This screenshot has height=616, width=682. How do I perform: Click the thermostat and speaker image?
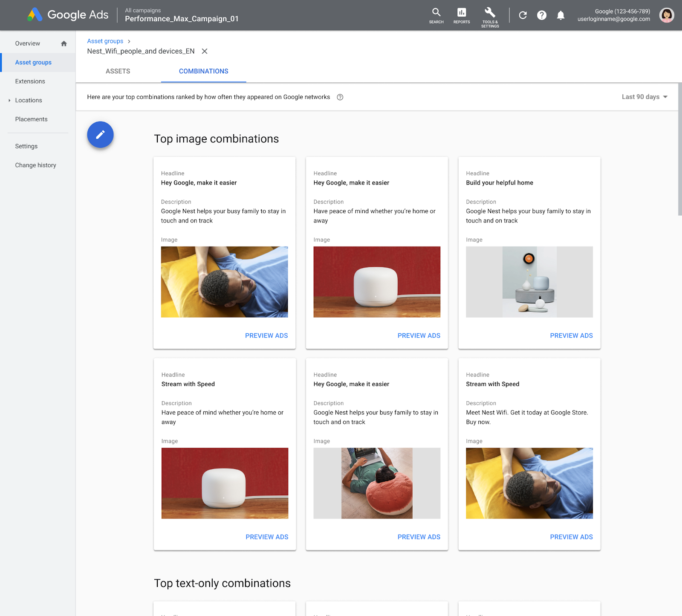pyautogui.click(x=529, y=282)
